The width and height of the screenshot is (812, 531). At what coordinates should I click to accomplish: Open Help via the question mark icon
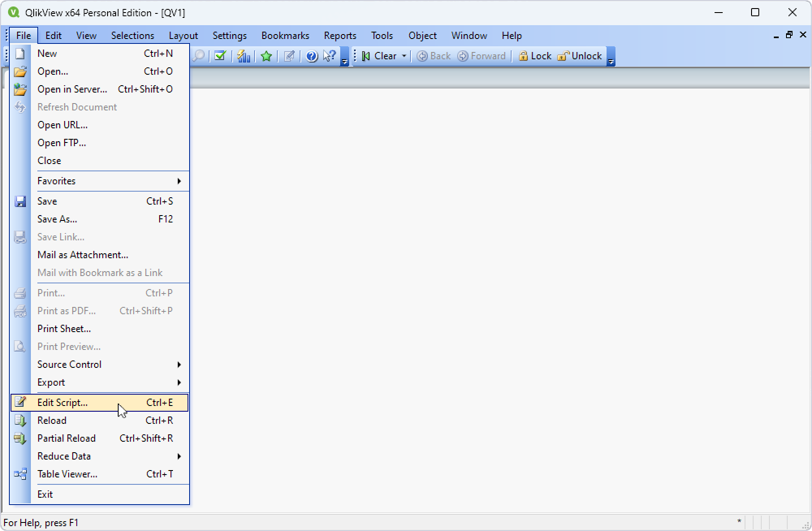pos(312,55)
